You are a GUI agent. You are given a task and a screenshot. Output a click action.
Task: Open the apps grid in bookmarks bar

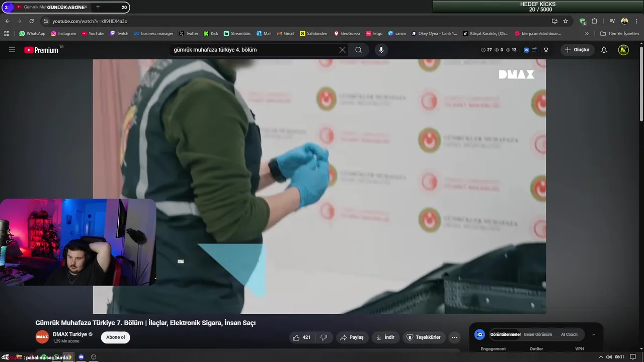click(7, 34)
